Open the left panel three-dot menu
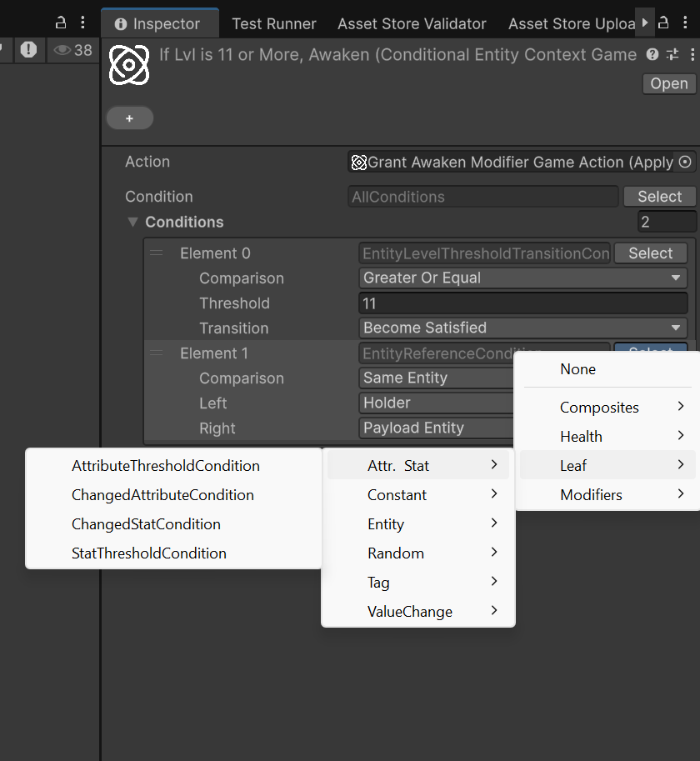 pos(83,23)
